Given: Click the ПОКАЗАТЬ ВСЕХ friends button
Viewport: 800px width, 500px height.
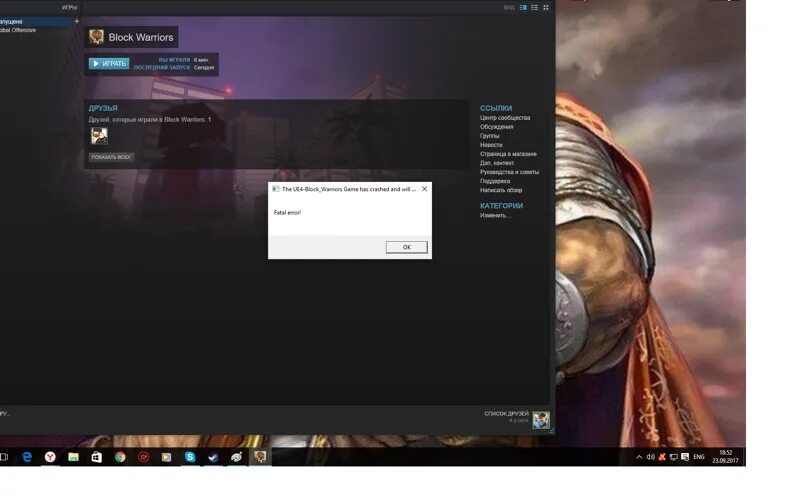Looking at the screenshot, I should 111,157.
